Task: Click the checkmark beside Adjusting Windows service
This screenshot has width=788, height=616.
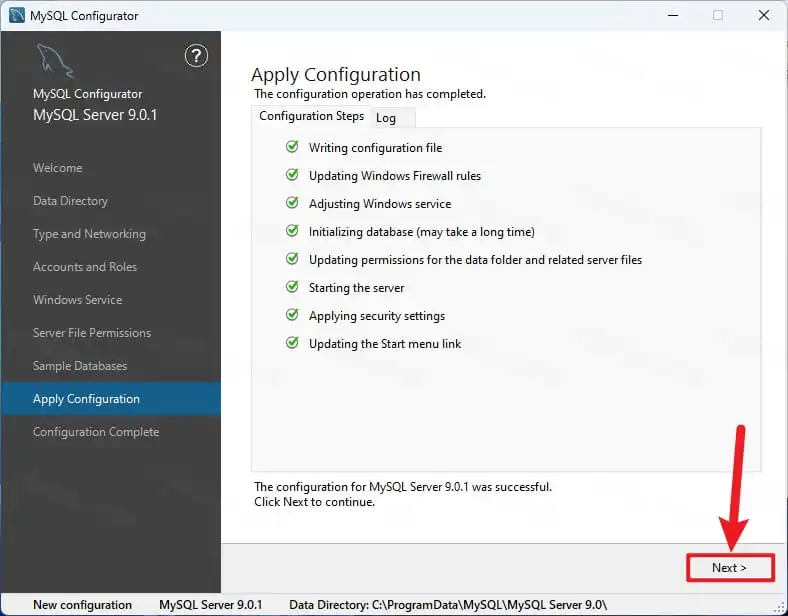Action: (292, 202)
